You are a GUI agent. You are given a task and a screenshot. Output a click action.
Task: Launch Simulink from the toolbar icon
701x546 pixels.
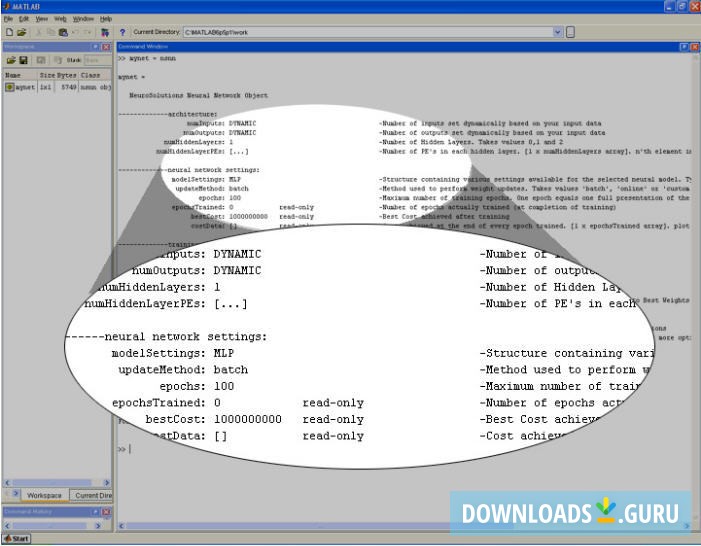(x=105, y=32)
